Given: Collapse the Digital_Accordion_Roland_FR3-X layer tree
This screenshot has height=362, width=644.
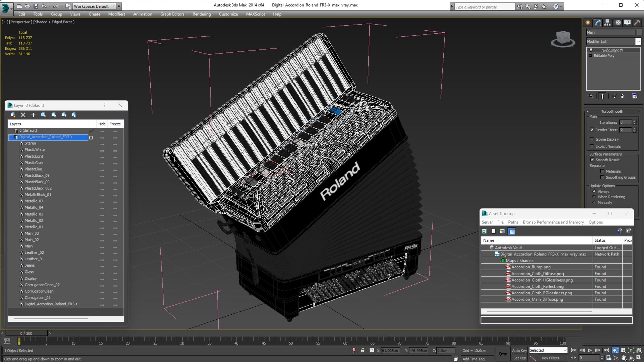Looking at the screenshot, I should pyautogui.click(x=11, y=137).
